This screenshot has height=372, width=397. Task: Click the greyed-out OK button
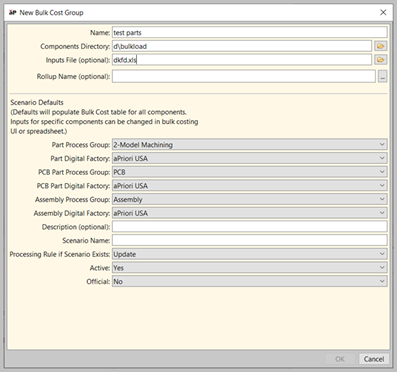click(340, 359)
